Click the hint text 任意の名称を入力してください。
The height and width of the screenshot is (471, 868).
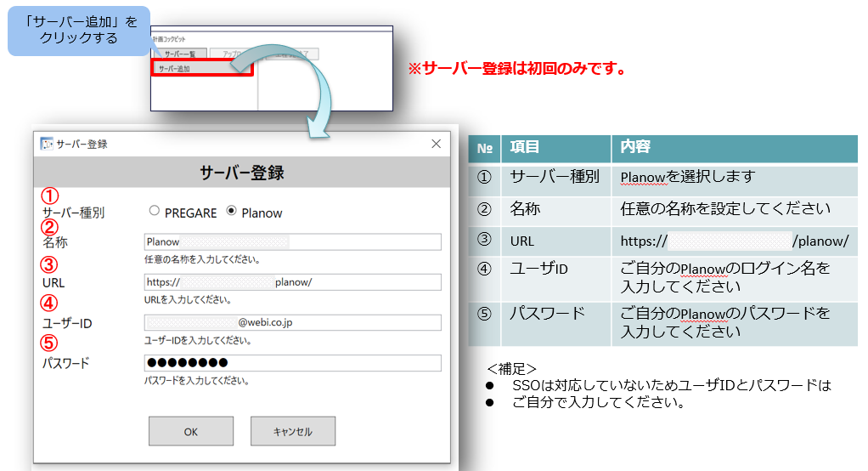tap(202, 259)
